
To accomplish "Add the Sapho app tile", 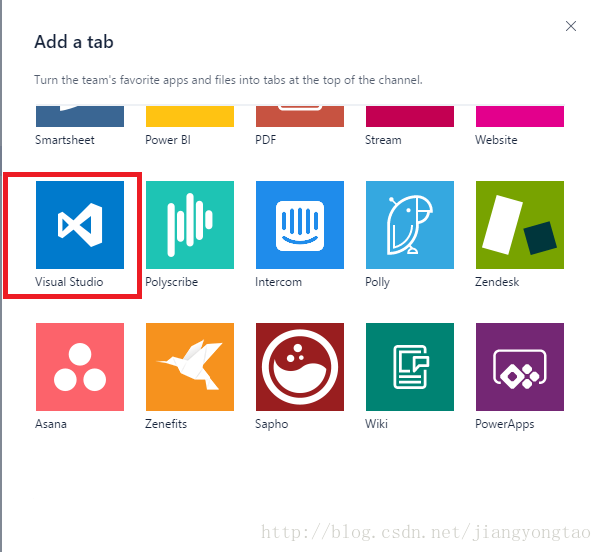I will [x=300, y=367].
